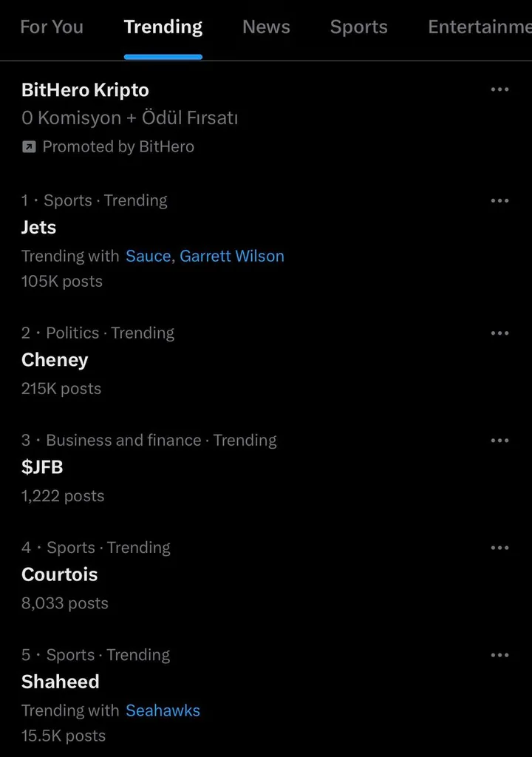Viewport: 532px width, 757px height.
Task: Open more options for BitHero Kripto promotion
Action: 499,89
